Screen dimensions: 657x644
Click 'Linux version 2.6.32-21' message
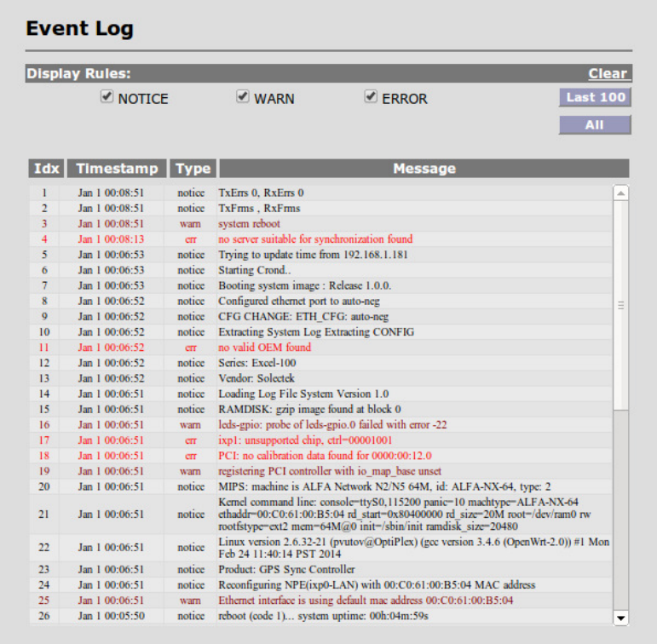[x=413, y=548]
